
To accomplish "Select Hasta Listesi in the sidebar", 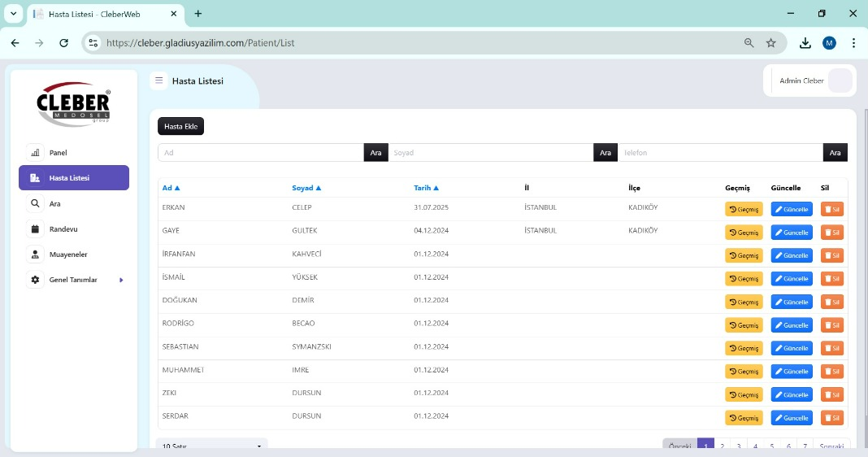I will [x=73, y=178].
